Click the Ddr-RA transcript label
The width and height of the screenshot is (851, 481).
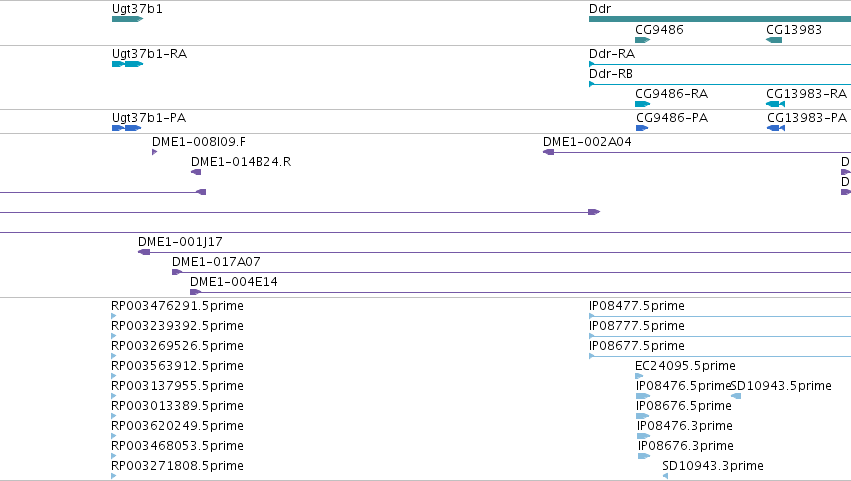pos(612,54)
